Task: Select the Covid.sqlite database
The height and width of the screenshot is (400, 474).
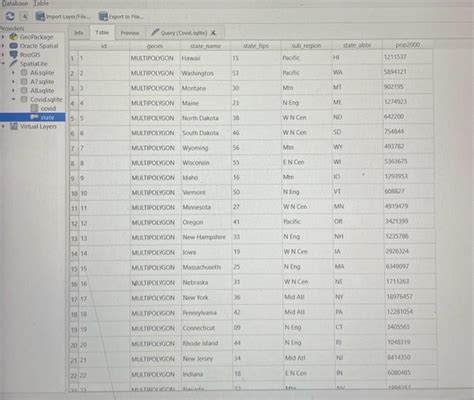Action: point(46,99)
